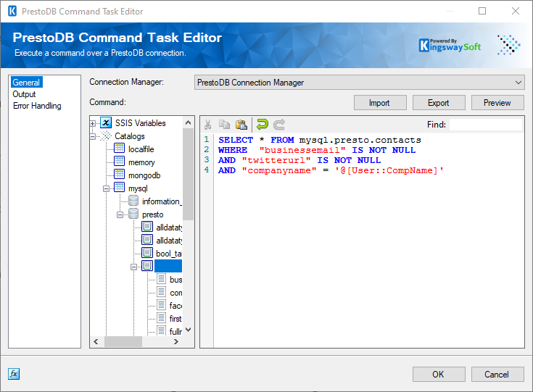Click the Cut scissors icon
The height and width of the screenshot is (392, 533).
[x=207, y=125]
